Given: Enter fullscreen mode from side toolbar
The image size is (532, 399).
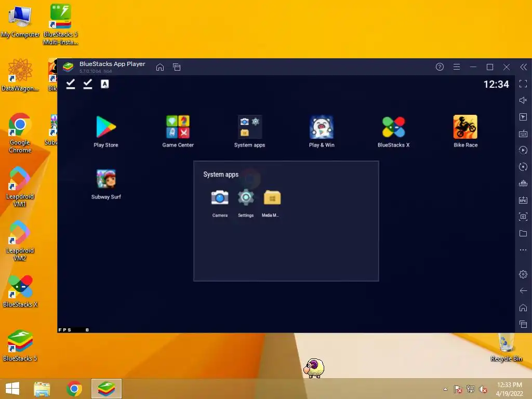Looking at the screenshot, I should [x=523, y=84].
